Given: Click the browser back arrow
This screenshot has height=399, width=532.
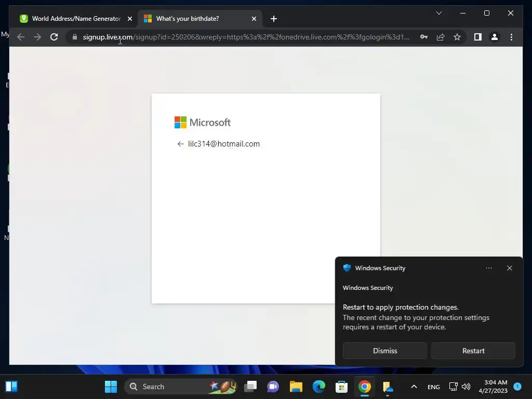Looking at the screenshot, I should (21, 37).
